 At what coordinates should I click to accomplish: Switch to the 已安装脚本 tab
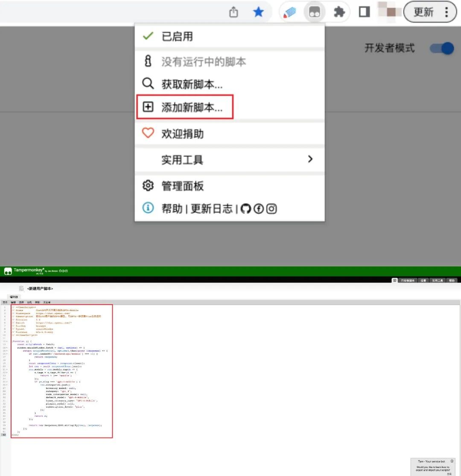(x=408, y=280)
